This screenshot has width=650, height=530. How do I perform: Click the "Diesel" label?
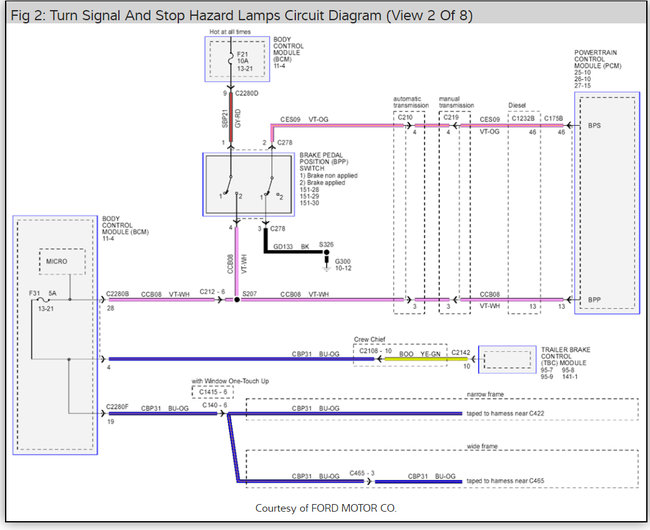click(x=517, y=106)
